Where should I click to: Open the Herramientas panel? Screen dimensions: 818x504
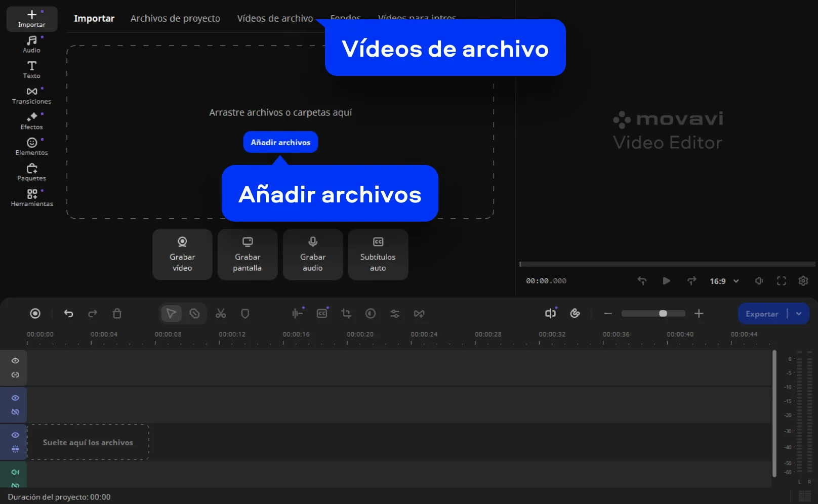coord(31,198)
